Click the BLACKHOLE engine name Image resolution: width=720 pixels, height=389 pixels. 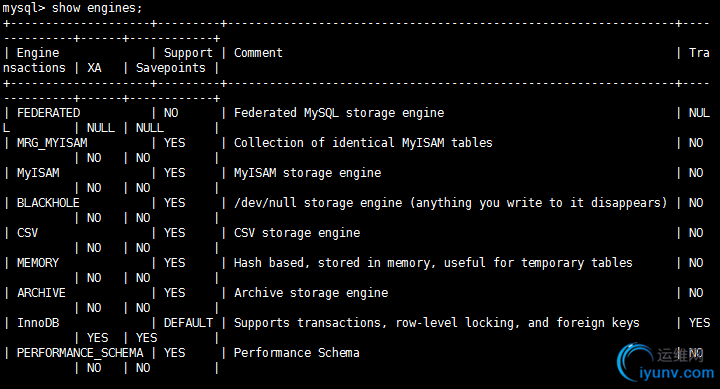(x=48, y=203)
